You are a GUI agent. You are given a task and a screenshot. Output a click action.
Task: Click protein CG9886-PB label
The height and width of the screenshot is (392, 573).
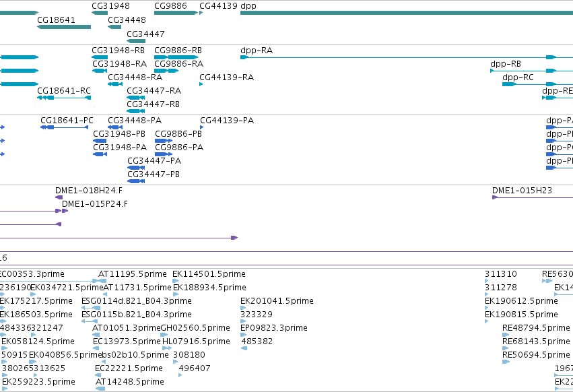178,134
